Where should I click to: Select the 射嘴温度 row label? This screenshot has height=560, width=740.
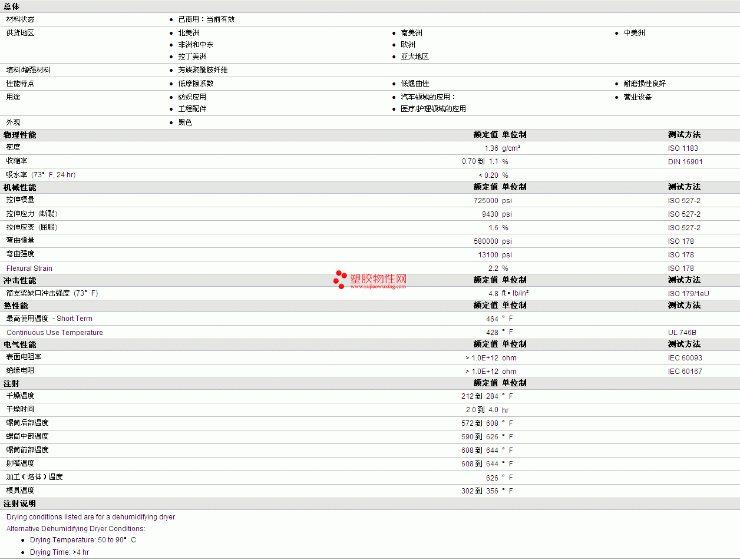click(21, 463)
